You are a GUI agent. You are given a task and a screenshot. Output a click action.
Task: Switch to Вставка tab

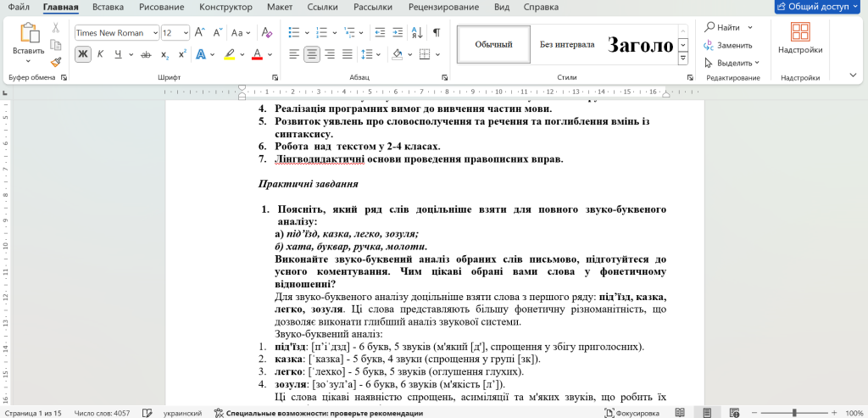coord(108,7)
